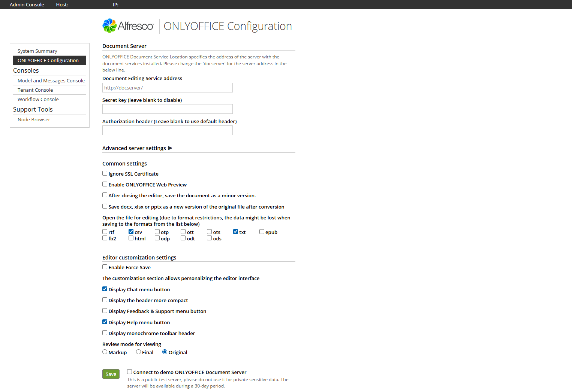Screen dimensions: 572x392
Task: Click the green Save button
Action: (x=111, y=374)
